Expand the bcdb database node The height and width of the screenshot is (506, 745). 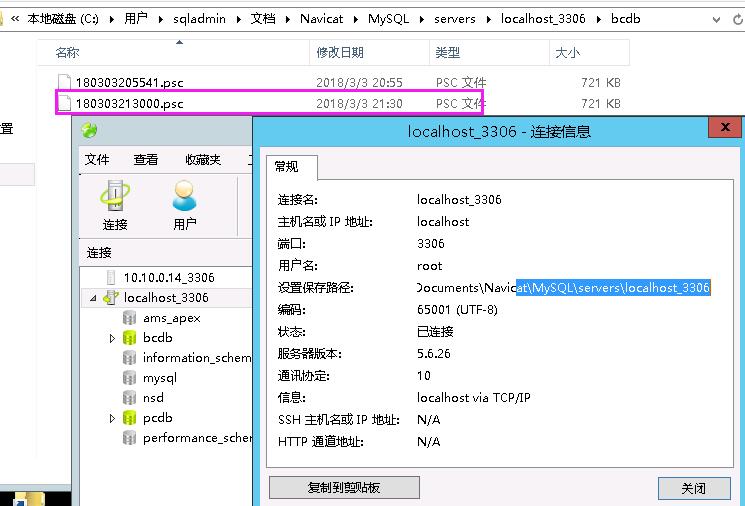coord(112,338)
